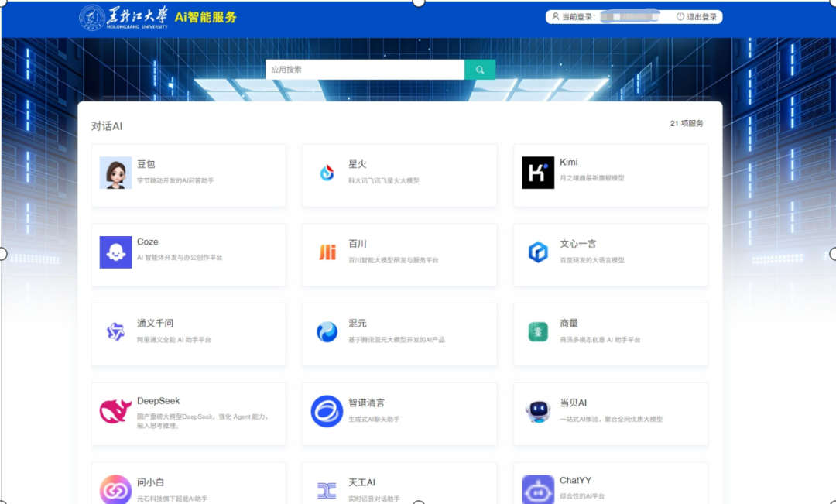Click the Kimi black logo icon
Viewport: 836px width, 504px height.
click(x=538, y=173)
